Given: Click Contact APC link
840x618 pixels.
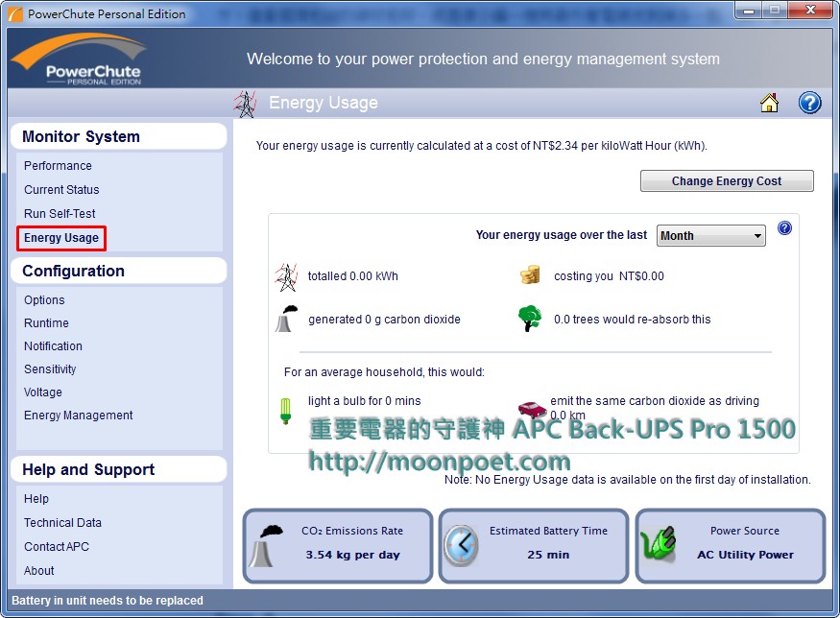Looking at the screenshot, I should 57,547.
